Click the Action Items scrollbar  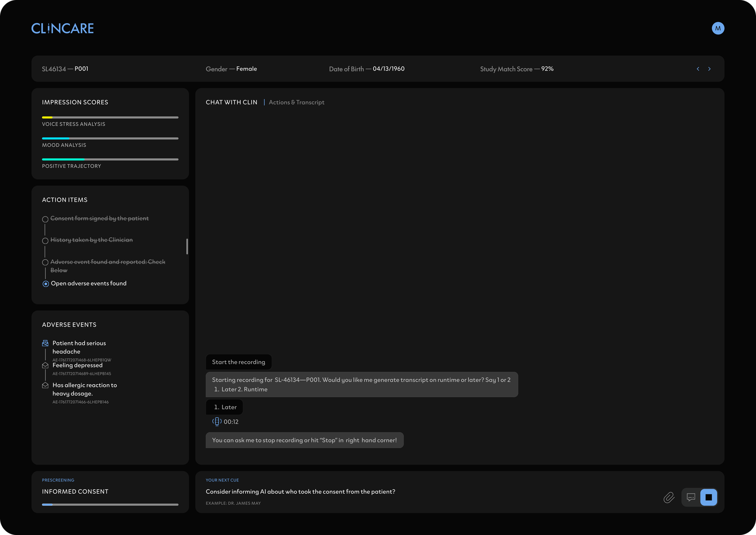[187, 246]
